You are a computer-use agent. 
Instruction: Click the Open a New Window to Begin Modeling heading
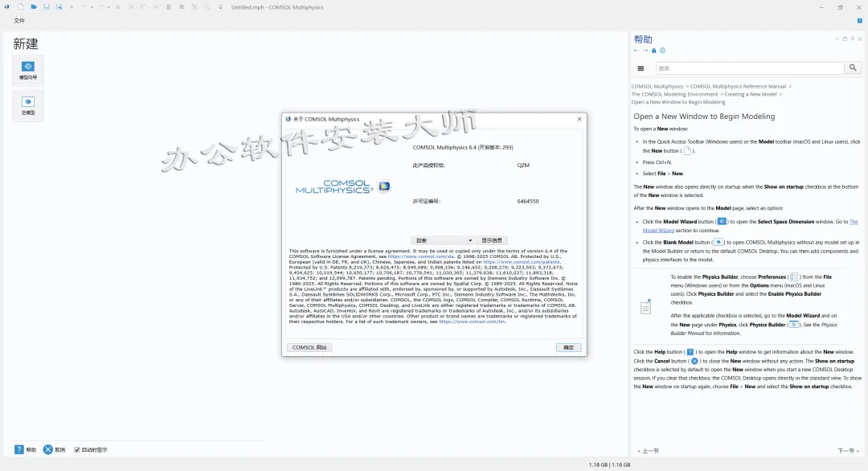click(704, 117)
